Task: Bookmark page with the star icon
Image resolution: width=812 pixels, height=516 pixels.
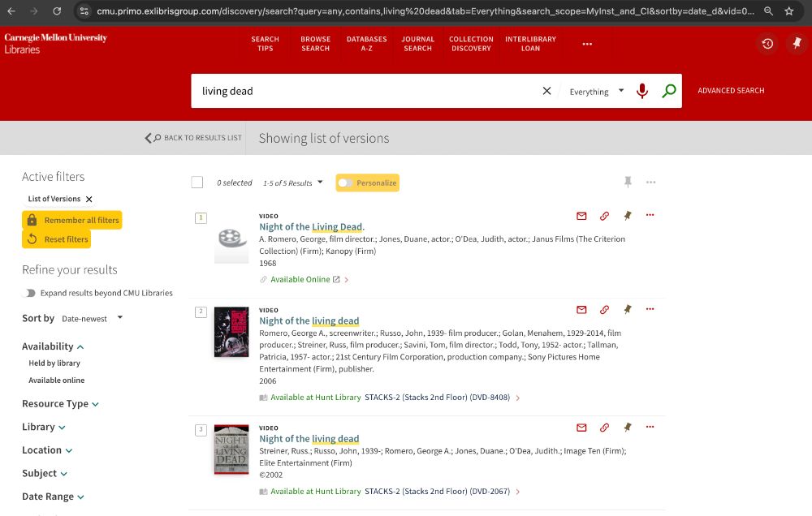Action: coord(788,11)
